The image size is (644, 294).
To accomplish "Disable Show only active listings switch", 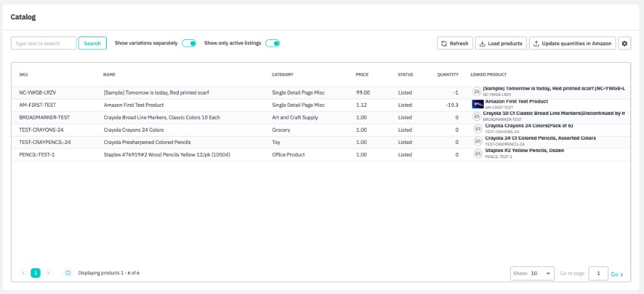I will (x=273, y=43).
